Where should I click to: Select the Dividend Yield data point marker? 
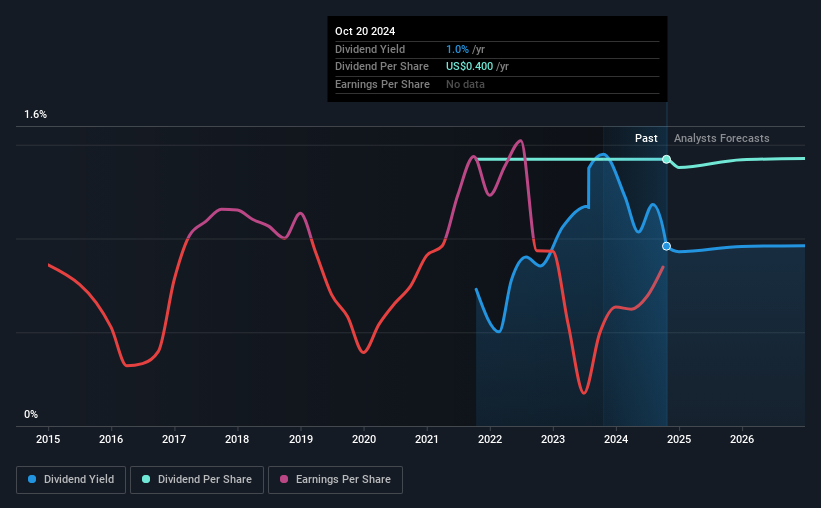point(667,246)
